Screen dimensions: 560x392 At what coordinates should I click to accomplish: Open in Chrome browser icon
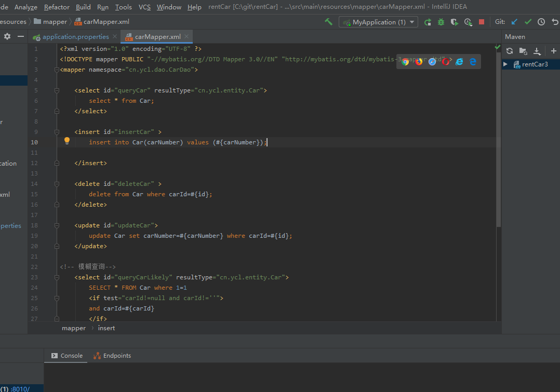[405, 62]
